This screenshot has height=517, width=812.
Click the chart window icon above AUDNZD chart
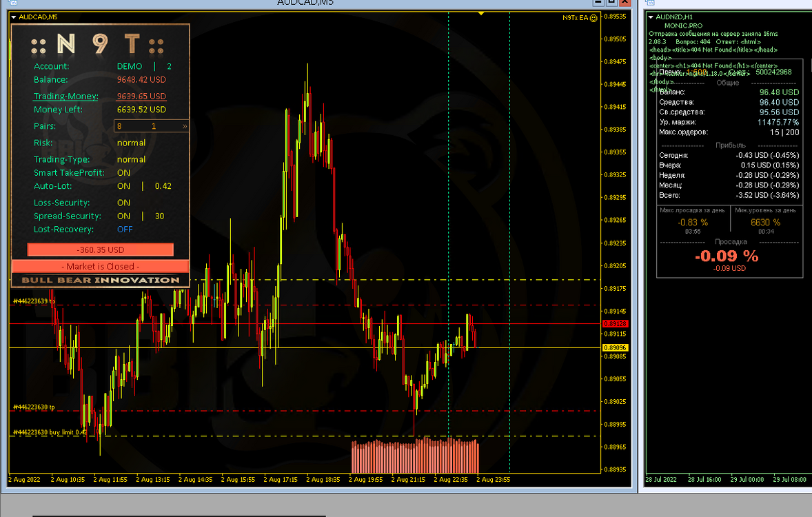coord(650,3)
